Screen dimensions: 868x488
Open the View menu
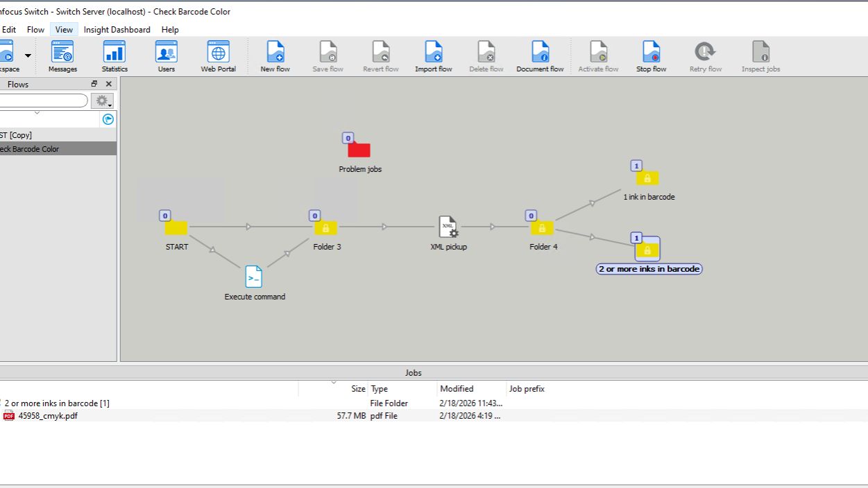[64, 30]
